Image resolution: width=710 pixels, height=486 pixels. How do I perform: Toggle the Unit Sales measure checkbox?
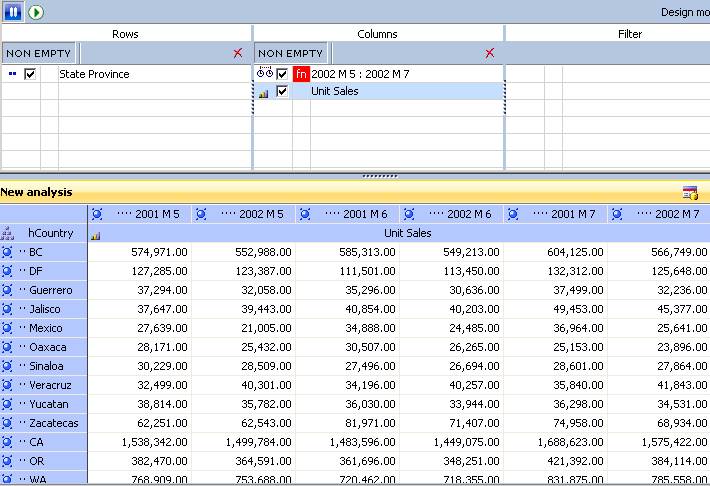click(x=283, y=92)
